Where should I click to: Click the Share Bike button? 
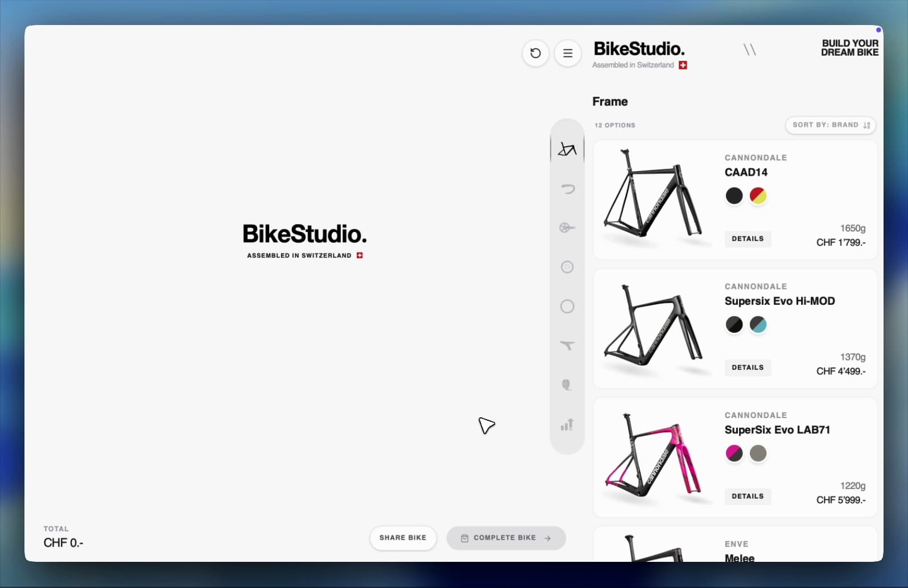point(403,538)
